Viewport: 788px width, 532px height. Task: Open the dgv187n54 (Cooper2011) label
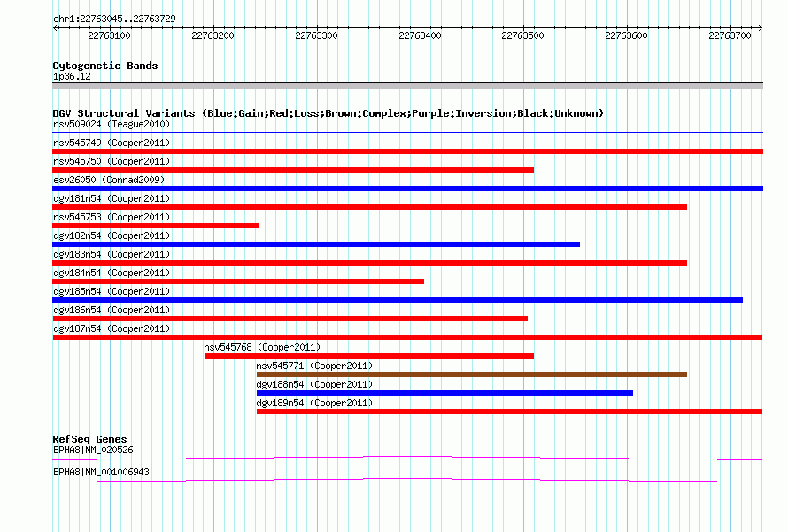(112, 328)
